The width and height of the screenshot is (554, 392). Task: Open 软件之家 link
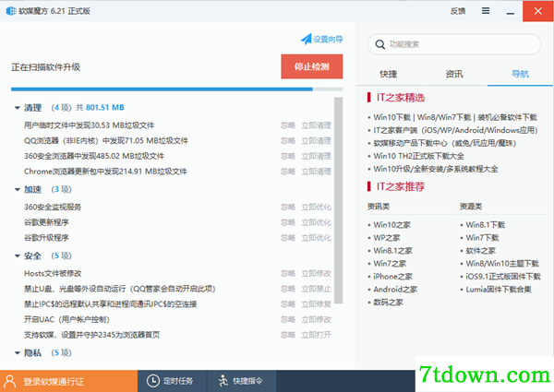[x=480, y=251]
